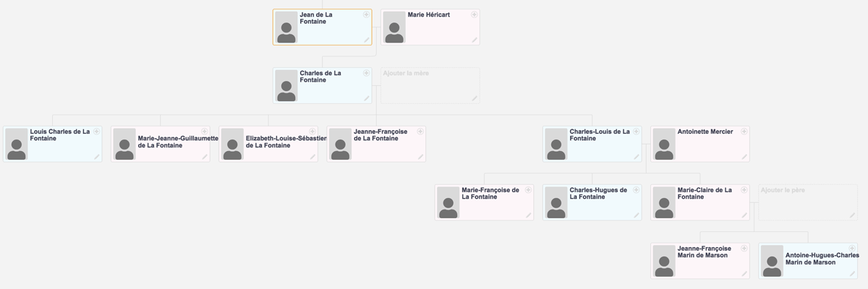Click the plus icon on Charles de La Fontaine card
The height and width of the screenshot is (289, 868).
pos(367,74)
